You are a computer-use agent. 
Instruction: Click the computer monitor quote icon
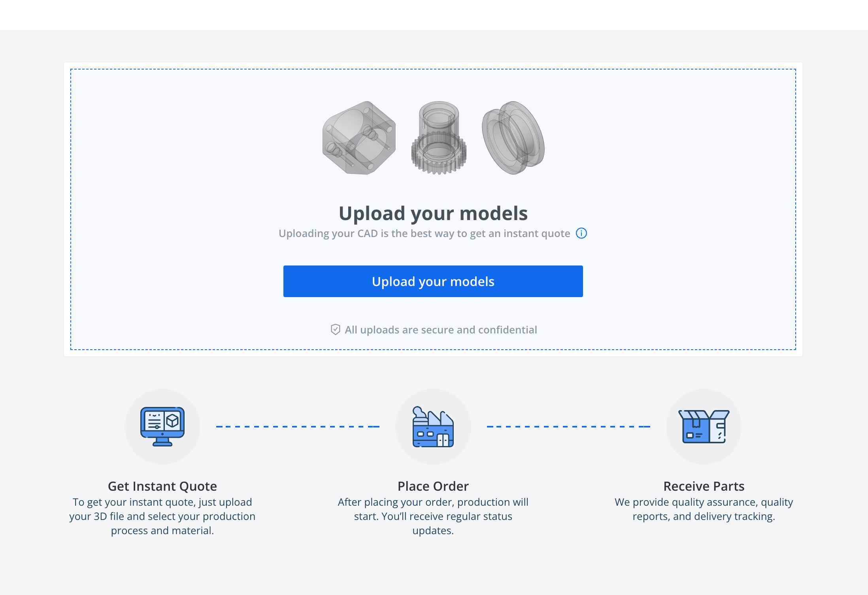click(x=162, y=426)
